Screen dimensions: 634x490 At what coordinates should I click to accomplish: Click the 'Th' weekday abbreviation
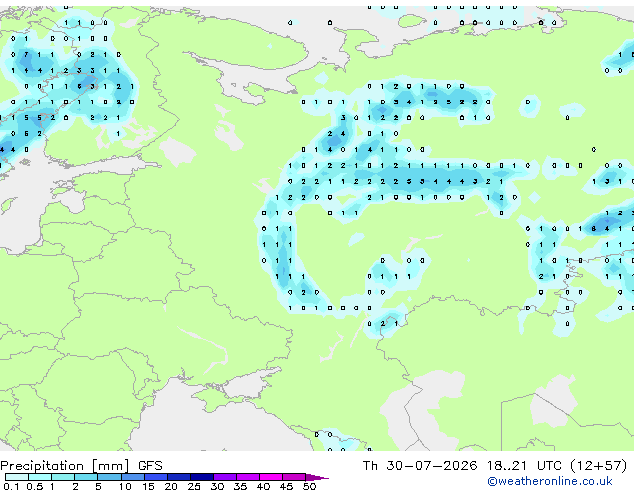pos(370,466)
